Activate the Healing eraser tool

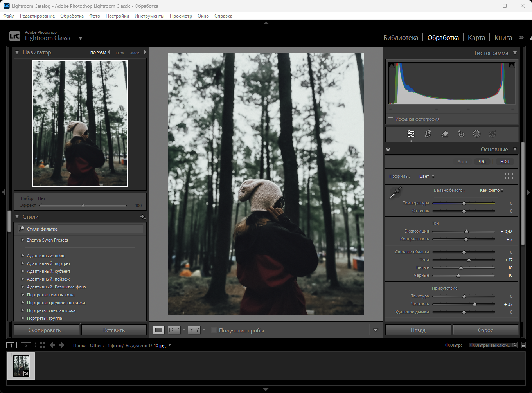[x=445, y=134]
